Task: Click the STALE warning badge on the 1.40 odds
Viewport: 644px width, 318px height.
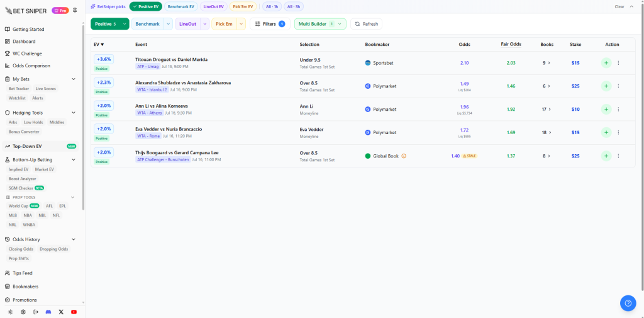Action: pos(469,156)
